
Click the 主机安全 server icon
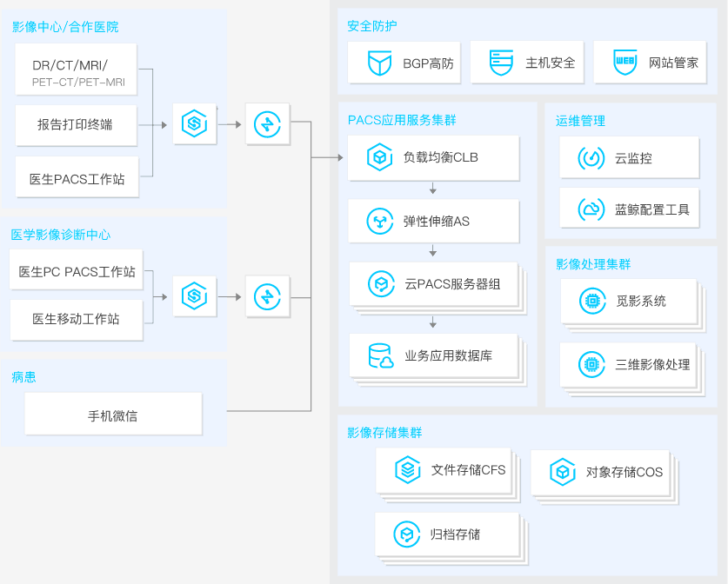point(502,63)
